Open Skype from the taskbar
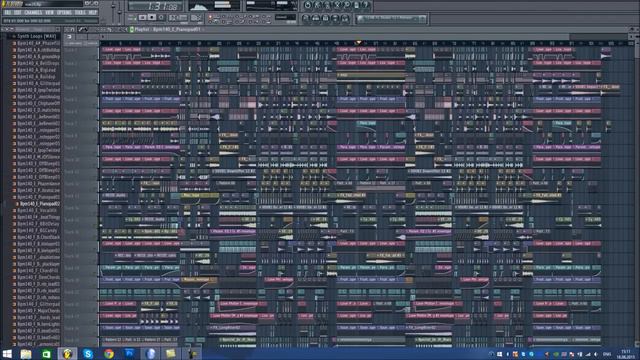The width and height of the screenshot is (640, 360). click(x=88, y=354)
